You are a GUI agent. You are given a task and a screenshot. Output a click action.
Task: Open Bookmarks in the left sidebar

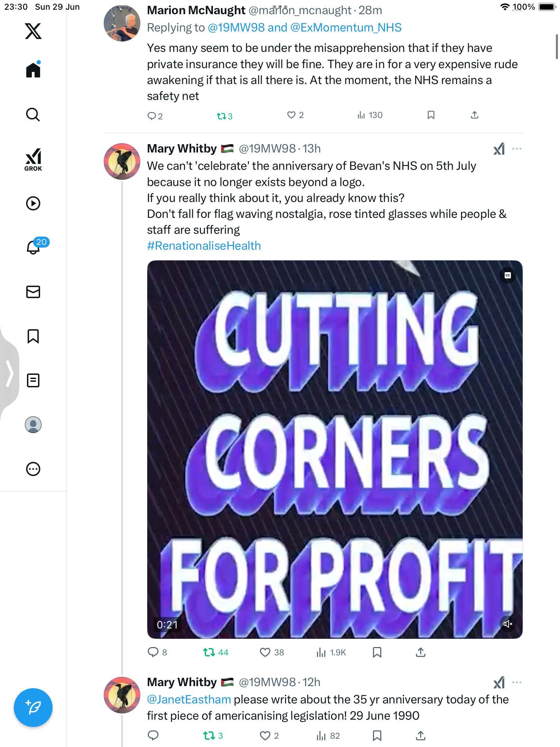[x=33, y=336]
